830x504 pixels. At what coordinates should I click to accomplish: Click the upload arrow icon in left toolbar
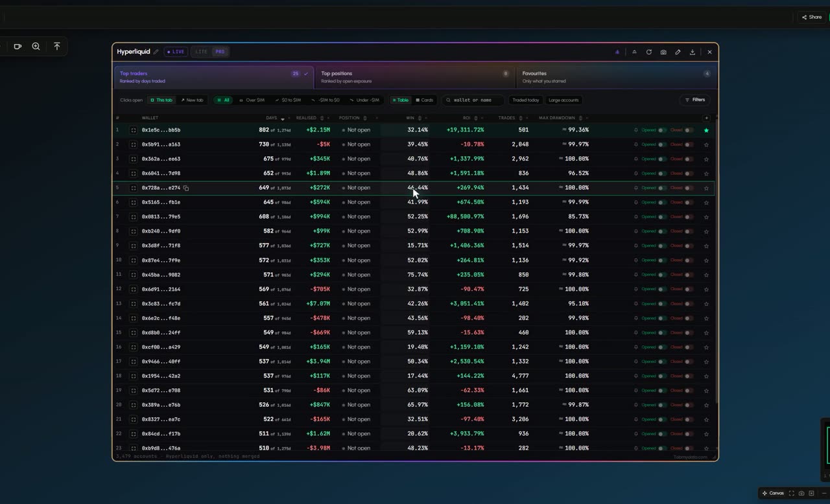(57, 46)
